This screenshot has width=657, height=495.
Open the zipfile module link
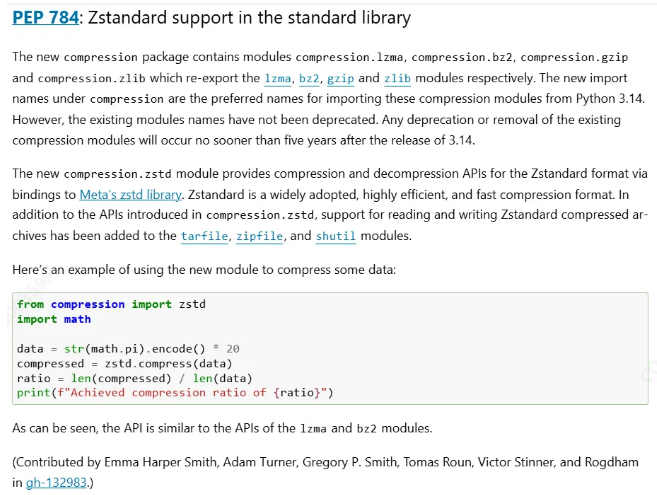(x=260, y=237)
